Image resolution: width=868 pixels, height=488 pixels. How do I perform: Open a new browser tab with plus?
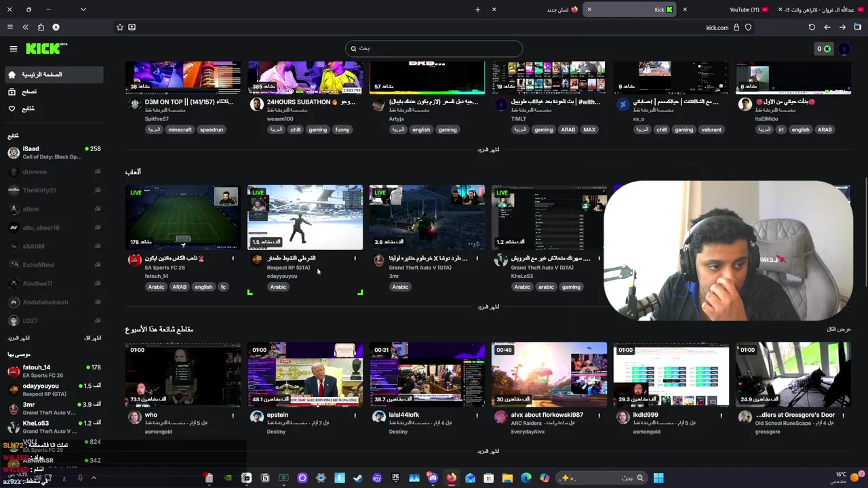[x=477, y=9]
